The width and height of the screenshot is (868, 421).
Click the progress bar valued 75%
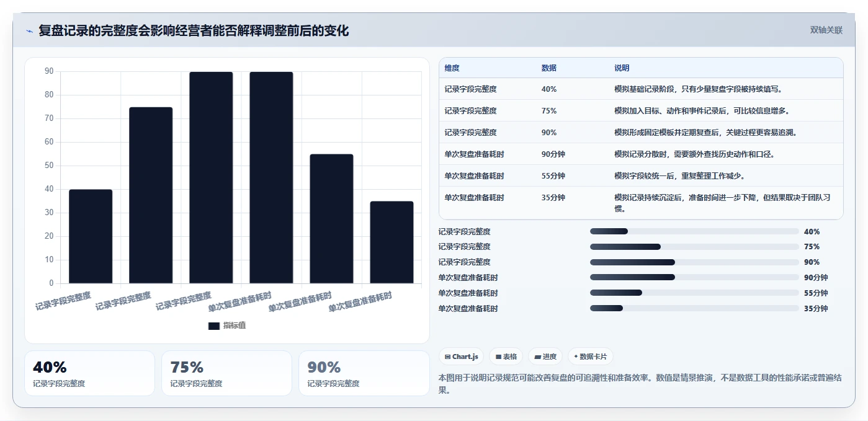tap(694, 246)
